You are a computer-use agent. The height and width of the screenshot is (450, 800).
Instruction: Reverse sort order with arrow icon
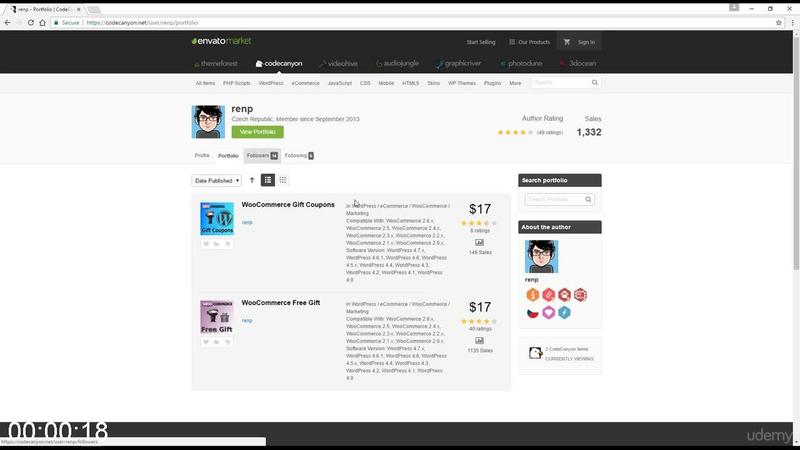pyautogui.click(x=252, y=180)
